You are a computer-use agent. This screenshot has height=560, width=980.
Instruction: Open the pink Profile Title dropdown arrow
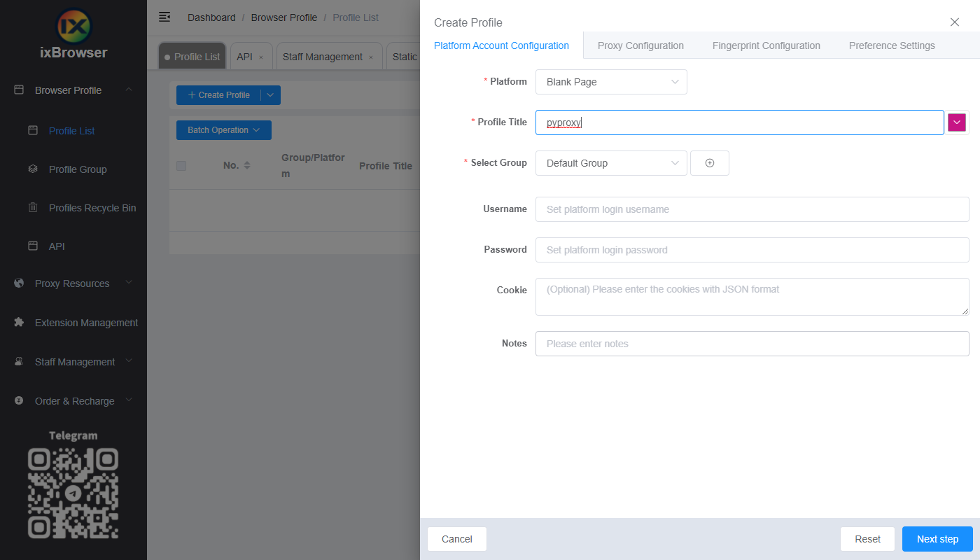click(957, 122)
